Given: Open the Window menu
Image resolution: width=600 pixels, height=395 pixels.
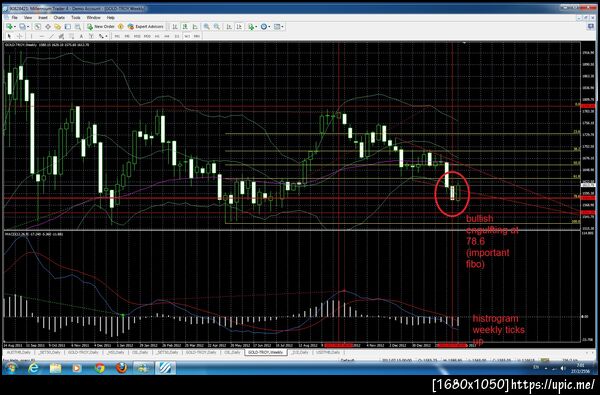Looking at the screenshot, I should 93,18.
